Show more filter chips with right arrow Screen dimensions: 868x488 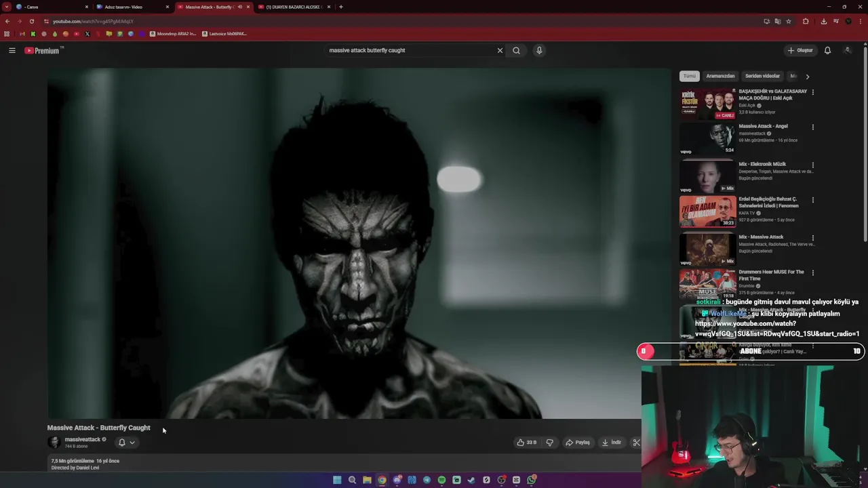click(807, 77)
